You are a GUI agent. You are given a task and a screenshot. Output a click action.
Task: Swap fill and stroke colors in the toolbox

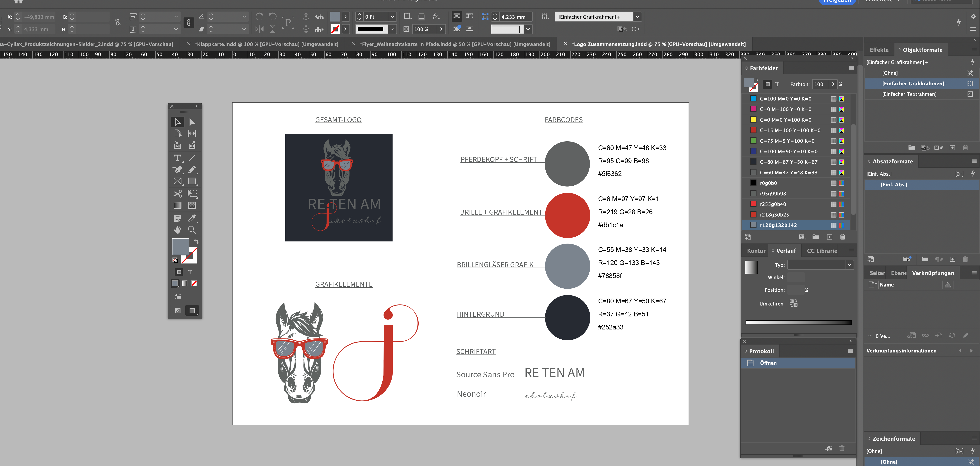pyautogui.click(x=196, y=241)
